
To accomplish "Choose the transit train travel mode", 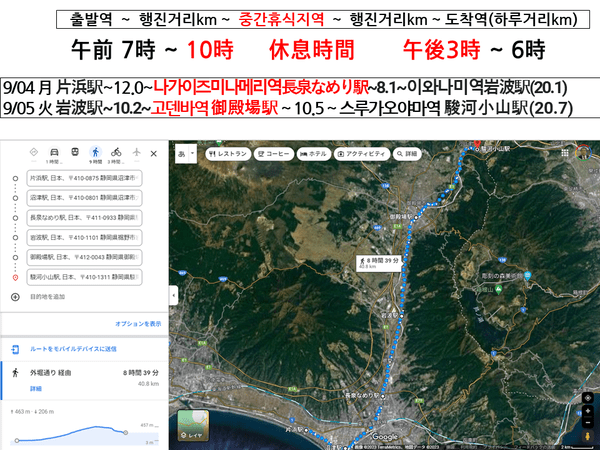I will (75, 152).
